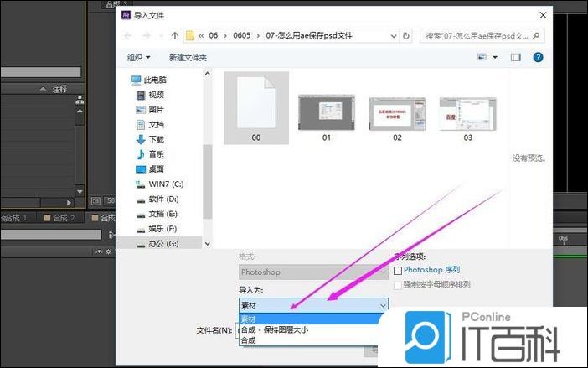Click the project panel scroll right arrow

pyautogui.click(x=69, y=203)
